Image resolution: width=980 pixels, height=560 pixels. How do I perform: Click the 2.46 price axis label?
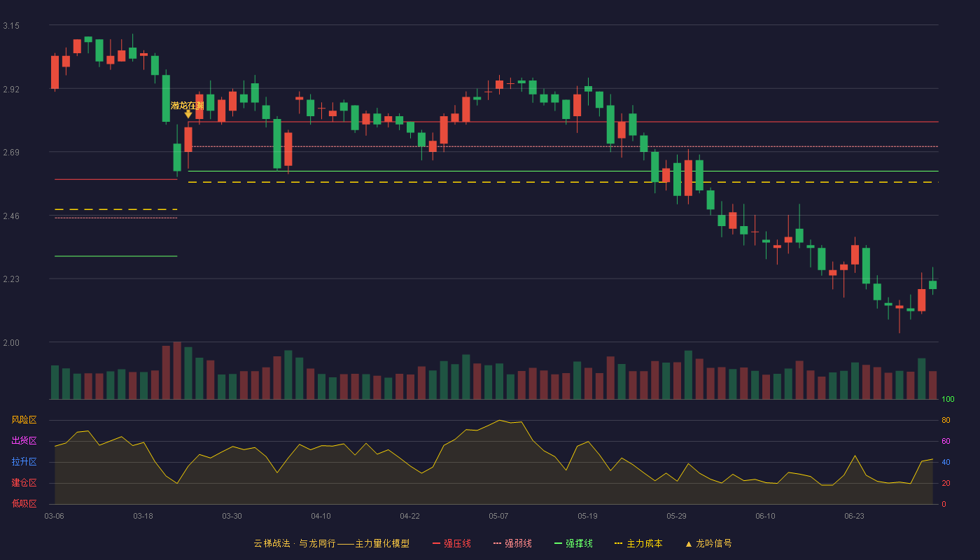11,216
